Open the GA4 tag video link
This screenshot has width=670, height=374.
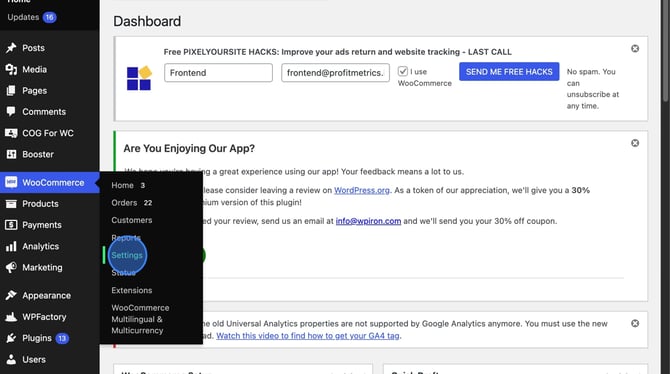(x=308, y=336)
